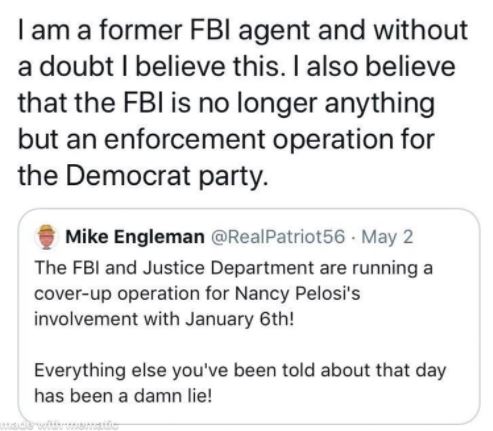Open the Mike Engleman display name
The width and height of the screenshot is (493, 431).
pos(135,237)
